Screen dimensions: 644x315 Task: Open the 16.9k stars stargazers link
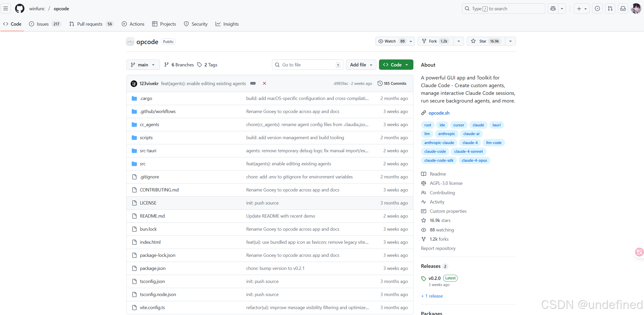tap(440, 220)
